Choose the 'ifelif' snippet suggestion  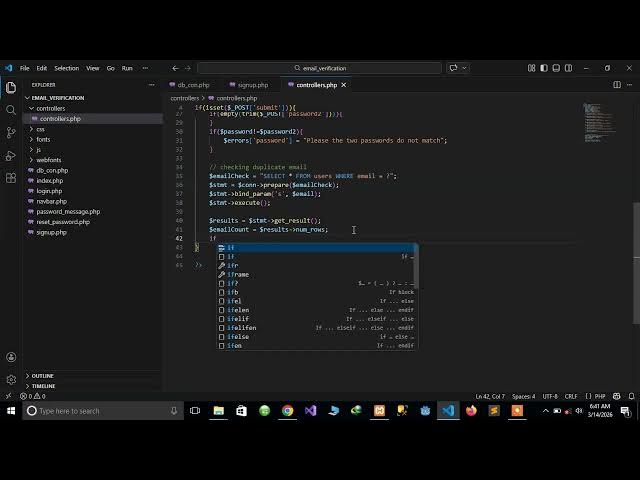[316, 319]
